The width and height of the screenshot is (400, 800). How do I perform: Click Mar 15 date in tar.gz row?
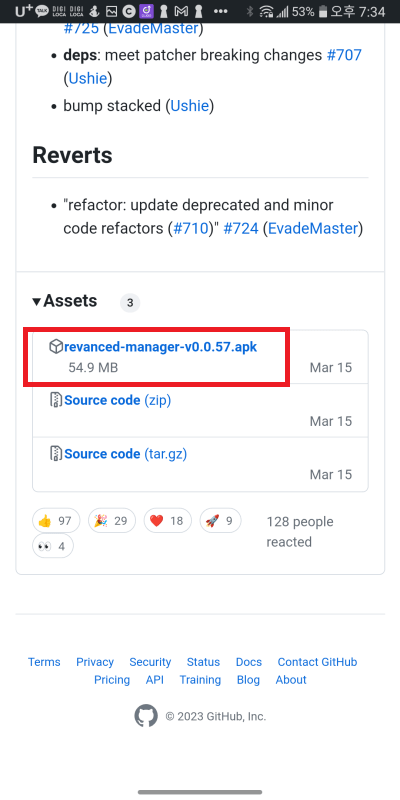[331, 474]
